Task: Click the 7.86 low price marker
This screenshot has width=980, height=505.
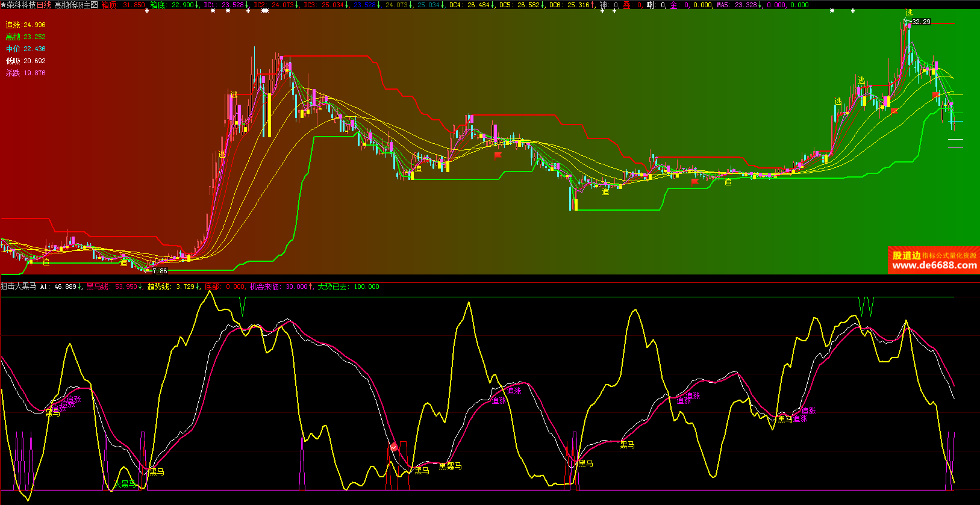Action: click(x=160, y=271)
